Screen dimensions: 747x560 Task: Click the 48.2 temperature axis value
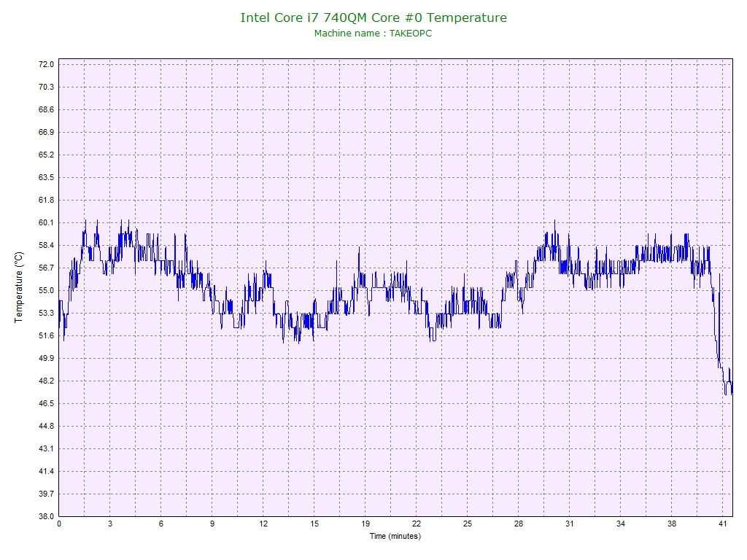[46, 381]
